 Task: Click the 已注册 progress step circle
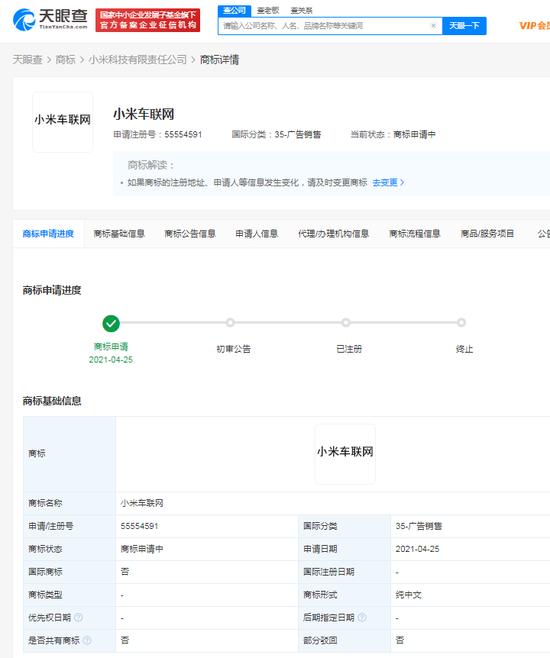pos(346,323)
